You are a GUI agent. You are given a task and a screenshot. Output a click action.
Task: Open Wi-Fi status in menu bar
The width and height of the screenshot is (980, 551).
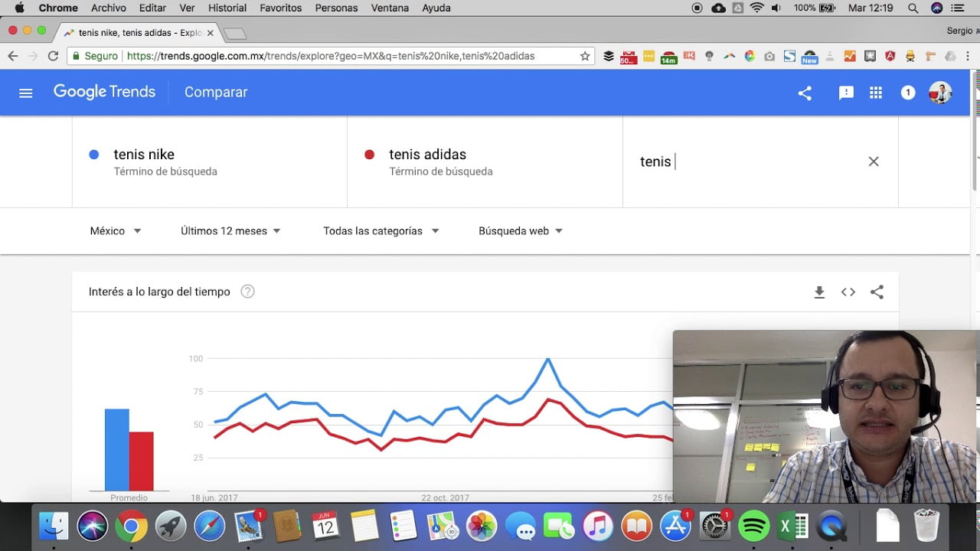(757, 8)
